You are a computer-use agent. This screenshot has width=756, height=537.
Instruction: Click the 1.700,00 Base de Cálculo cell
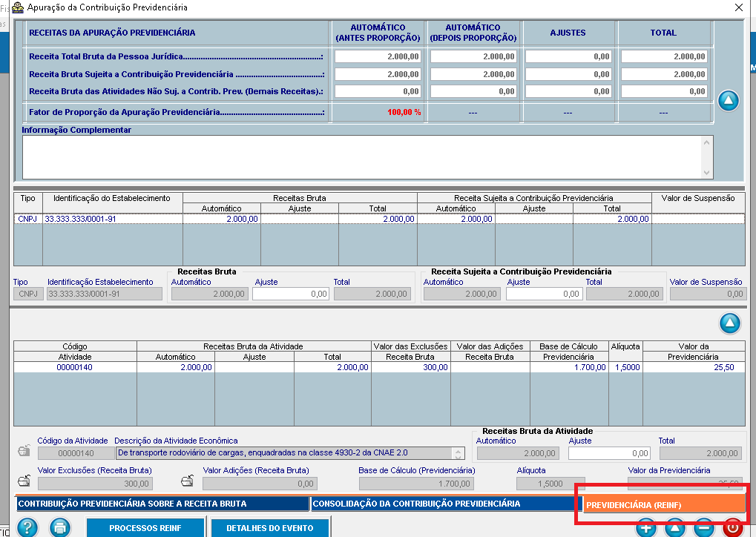pos(569,367)
